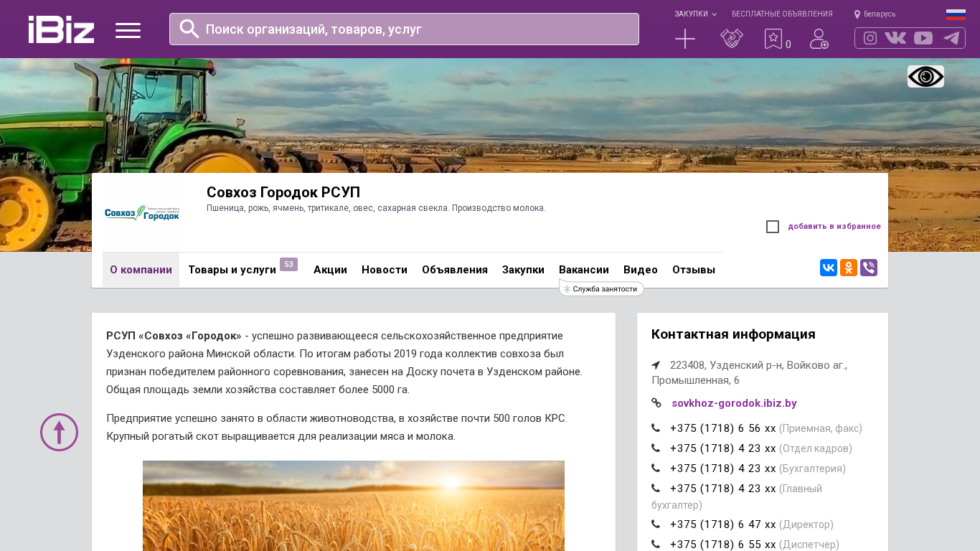Click the add user registration icon
Image resolution: width=980 pixels, height=551 pixels.
tap(819, 39)
